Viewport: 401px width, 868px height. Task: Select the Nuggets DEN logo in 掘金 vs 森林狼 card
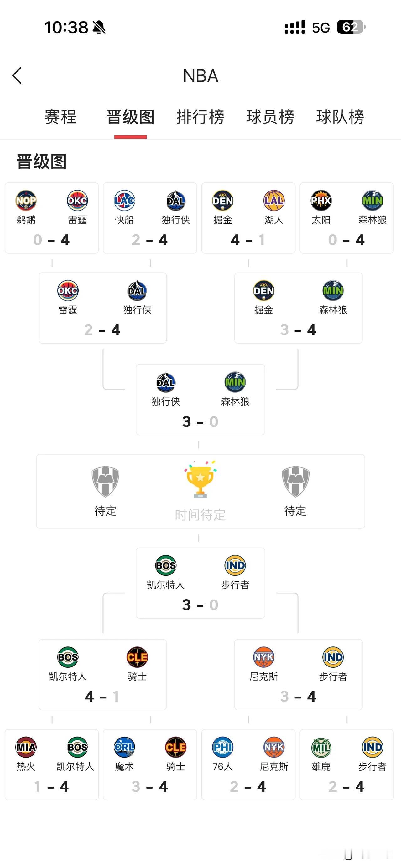[263, 290]
